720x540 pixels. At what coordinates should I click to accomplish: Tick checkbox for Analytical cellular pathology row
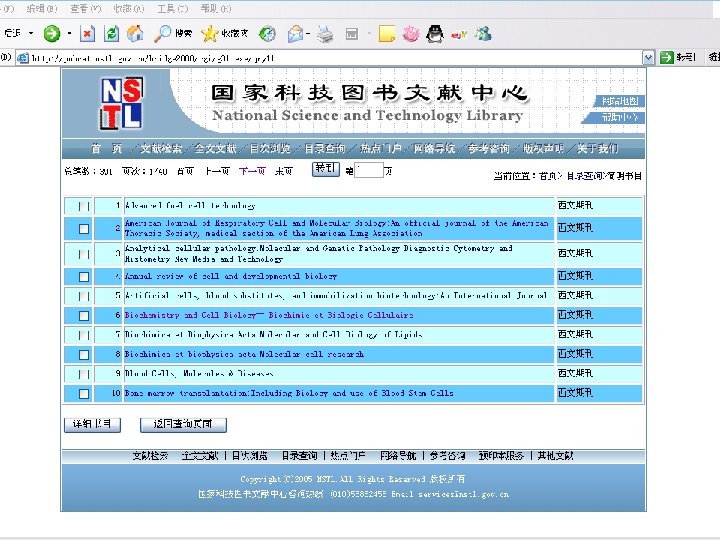click(x=84, y=254)
